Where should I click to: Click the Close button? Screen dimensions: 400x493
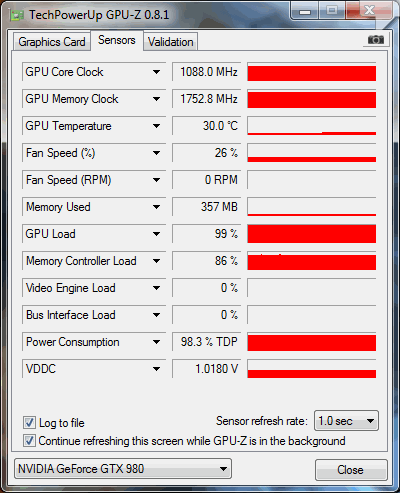[x=351, y=470]
